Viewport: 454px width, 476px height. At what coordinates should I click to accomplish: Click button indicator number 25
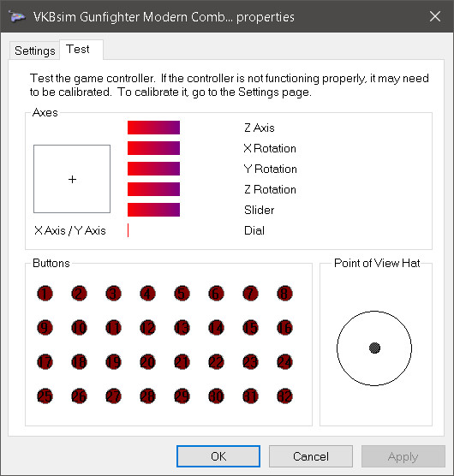pyautogui.click(x=45, y=396)
